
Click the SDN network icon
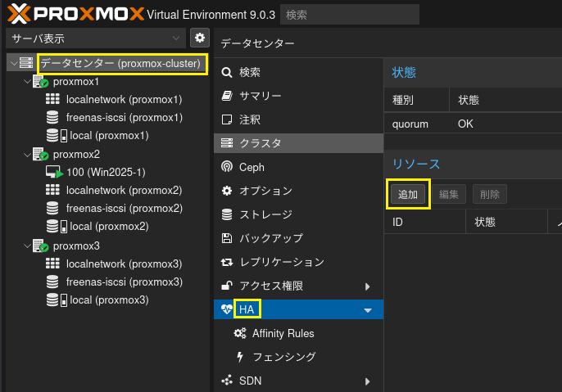click(x=226, y=381)
